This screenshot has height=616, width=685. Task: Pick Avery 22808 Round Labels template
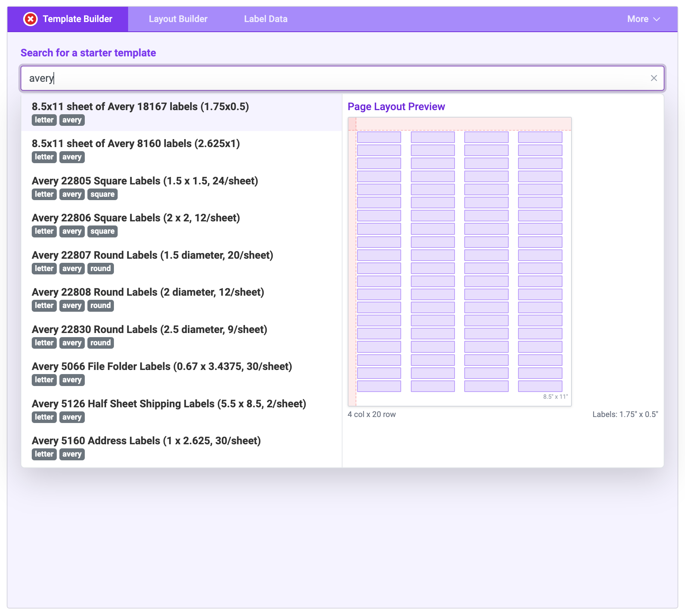pos(182,298)
